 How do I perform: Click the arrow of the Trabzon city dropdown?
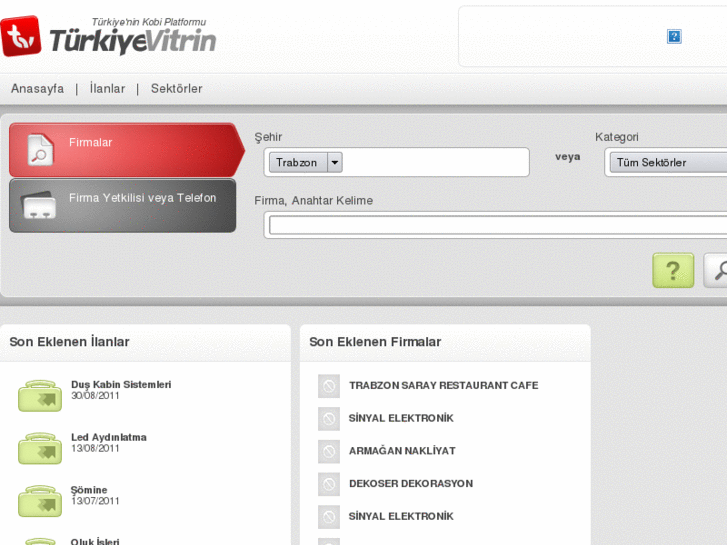tap(335, 162)
